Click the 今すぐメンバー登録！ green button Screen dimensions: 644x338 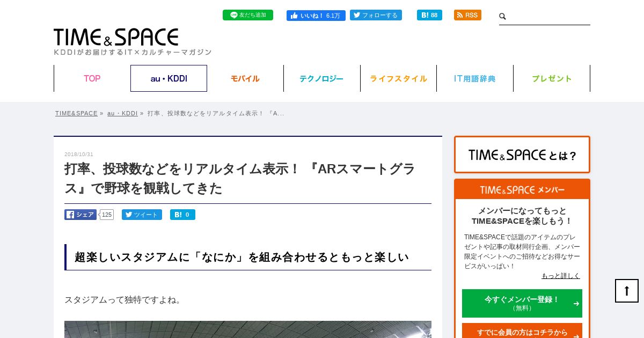tap(522, 303)
